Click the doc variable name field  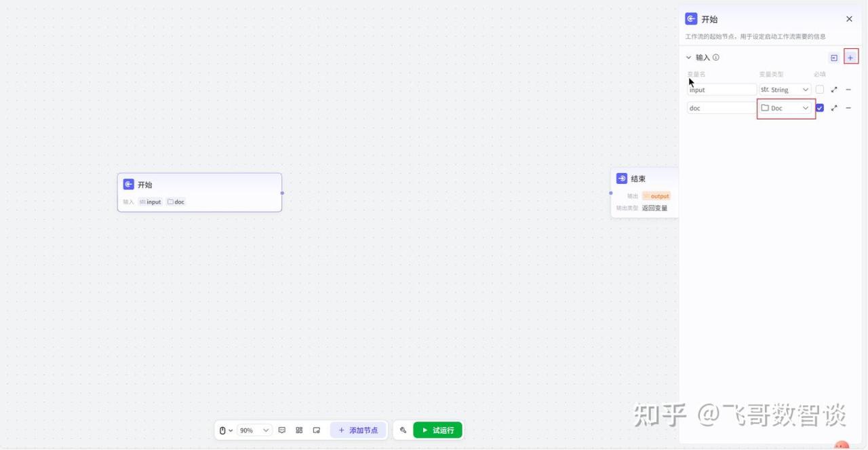coord(721,108)
